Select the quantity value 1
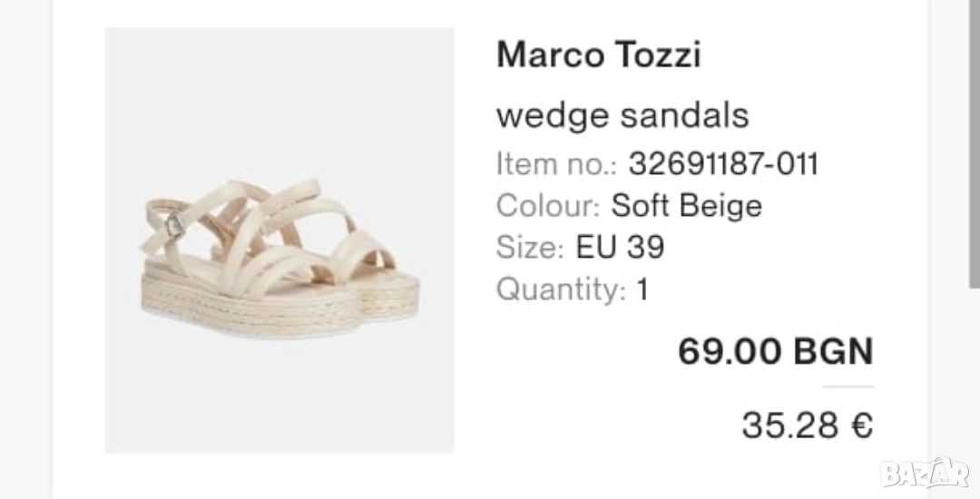Viewport: 980px width, 499px height. [x=642, y=289]
